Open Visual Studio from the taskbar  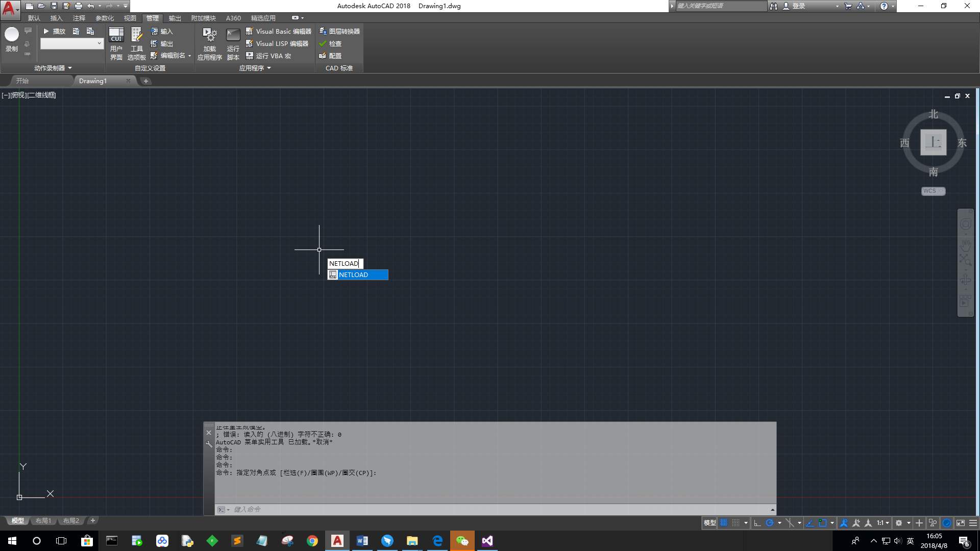pyautogui.click(x=487, y=541)
